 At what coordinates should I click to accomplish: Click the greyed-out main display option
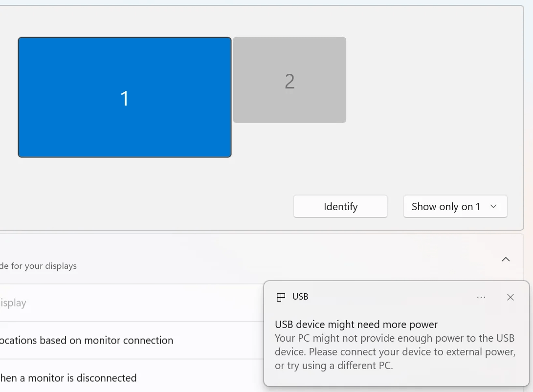13,303
